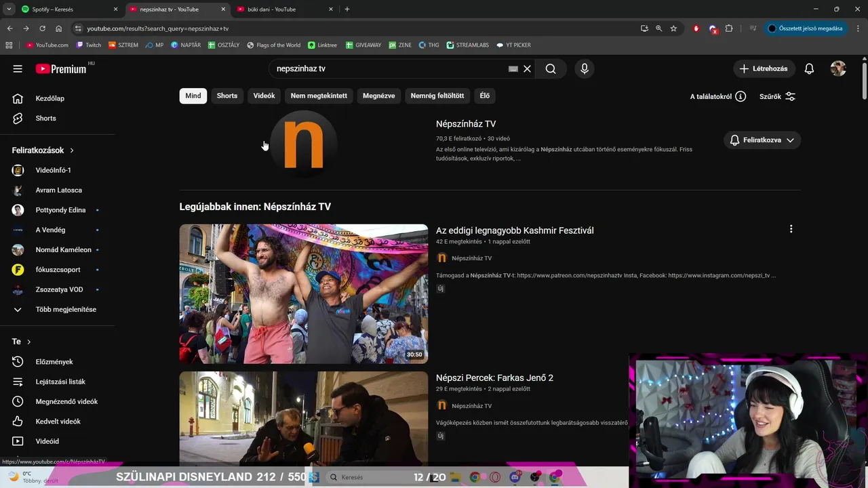Open the STREAMLABS bookmark
The height and width of the screenshot is (488, 868).
[x=467, y=45]
